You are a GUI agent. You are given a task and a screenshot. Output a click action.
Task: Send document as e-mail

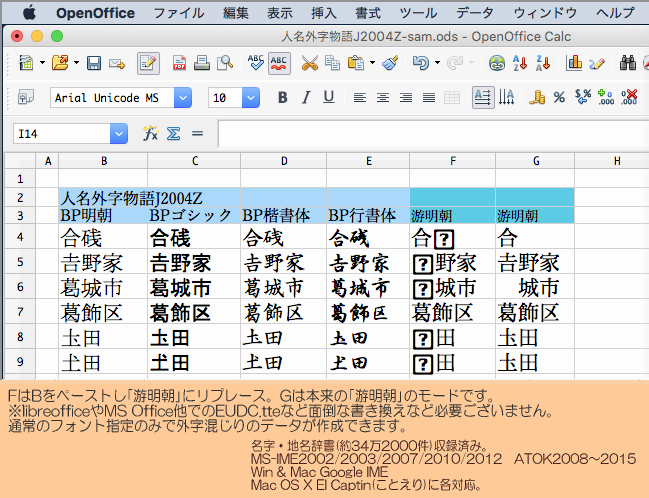tap(117, 63)
